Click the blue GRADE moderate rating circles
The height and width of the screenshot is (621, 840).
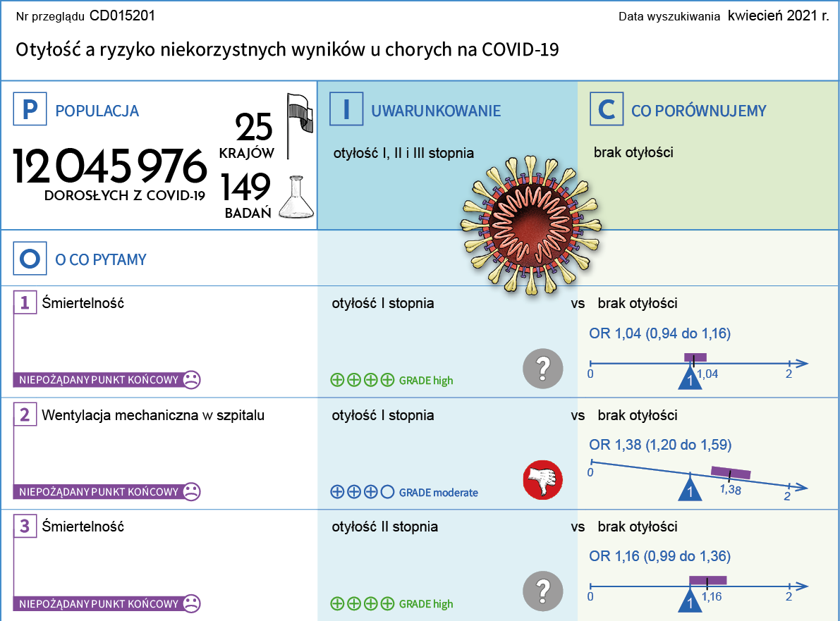pos(362,493)
